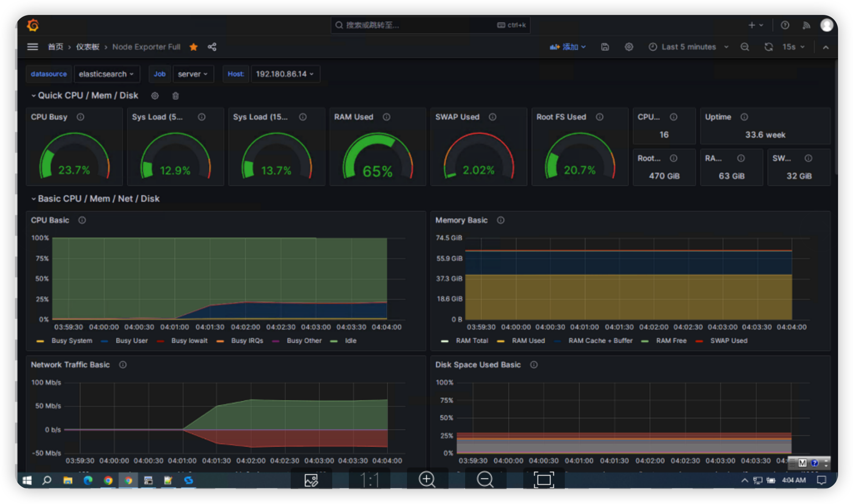Image resolution: width=853 pixels, height=504 pixels.
Task: Click the share dashboard icon
Action: (212, 47)
